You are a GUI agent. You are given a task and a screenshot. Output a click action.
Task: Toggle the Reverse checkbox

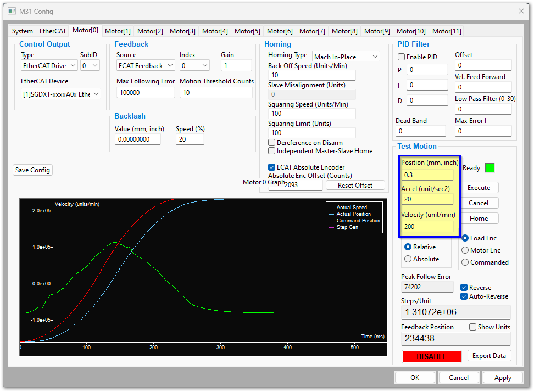464,288
